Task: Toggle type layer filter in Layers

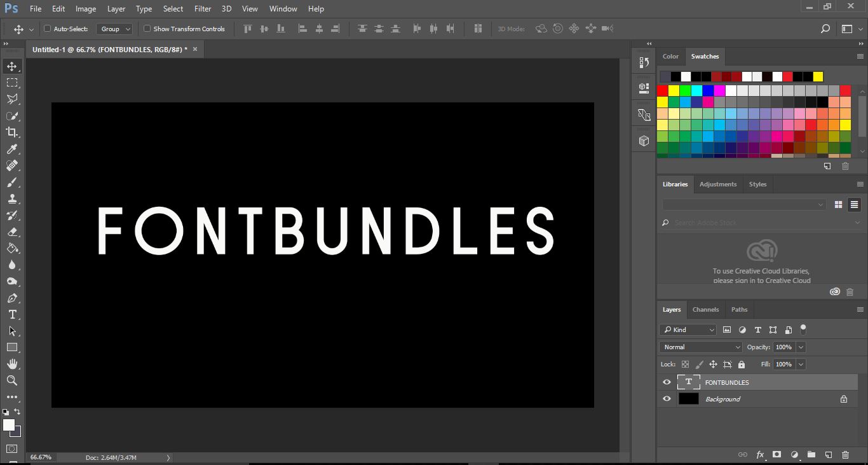Action: point(757,330)
